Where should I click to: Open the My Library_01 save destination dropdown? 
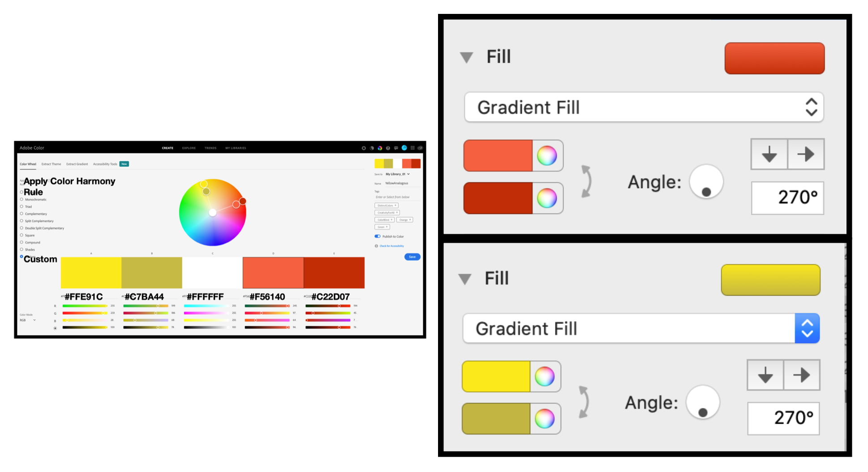pyautogui.click(x=398, y=174)
